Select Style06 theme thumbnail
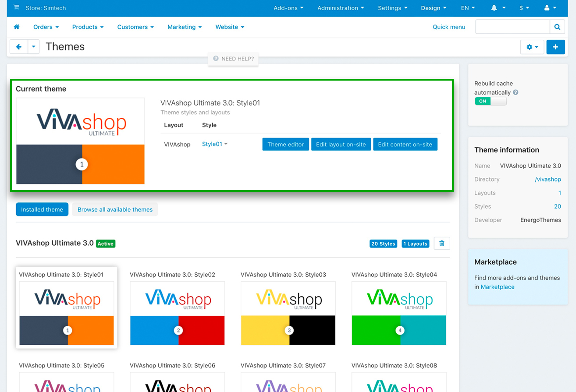This screenshot has height=392, width=576. coord(178,382)
